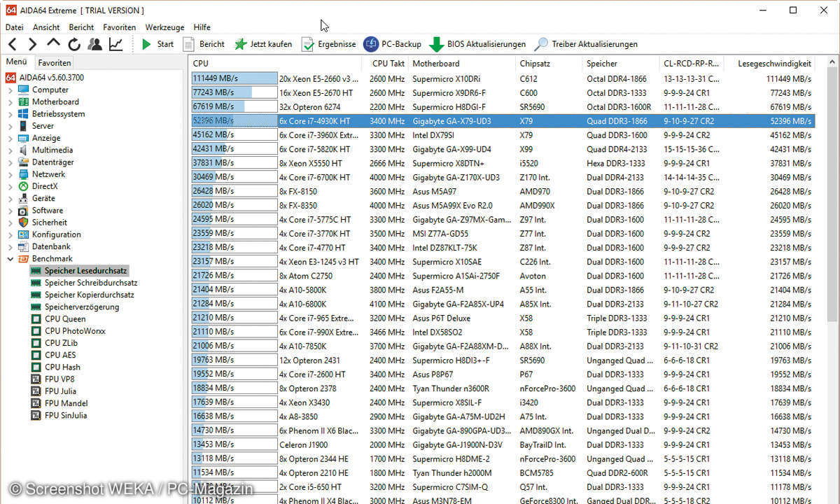Screen dimensions: 840x504
Task: Click Treiber Aktualisierungen in the toolbar
Action: tap(586, 44)
